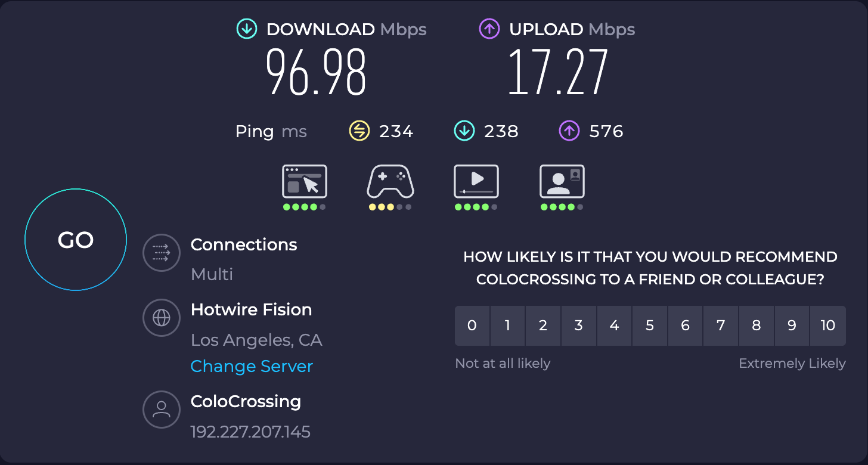This screenshot has height=465, width=868.
Task: Click the yellow idle ping icon
Action: 359,131
